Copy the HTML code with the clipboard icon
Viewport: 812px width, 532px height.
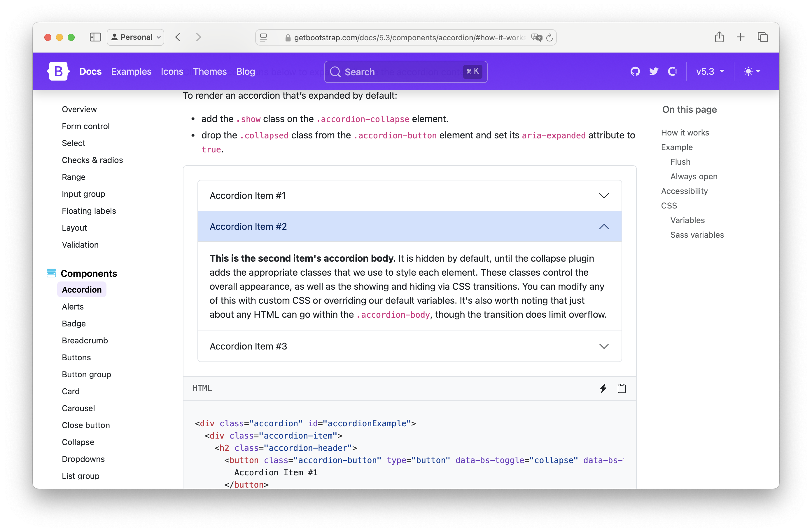[x=622, y=388]
